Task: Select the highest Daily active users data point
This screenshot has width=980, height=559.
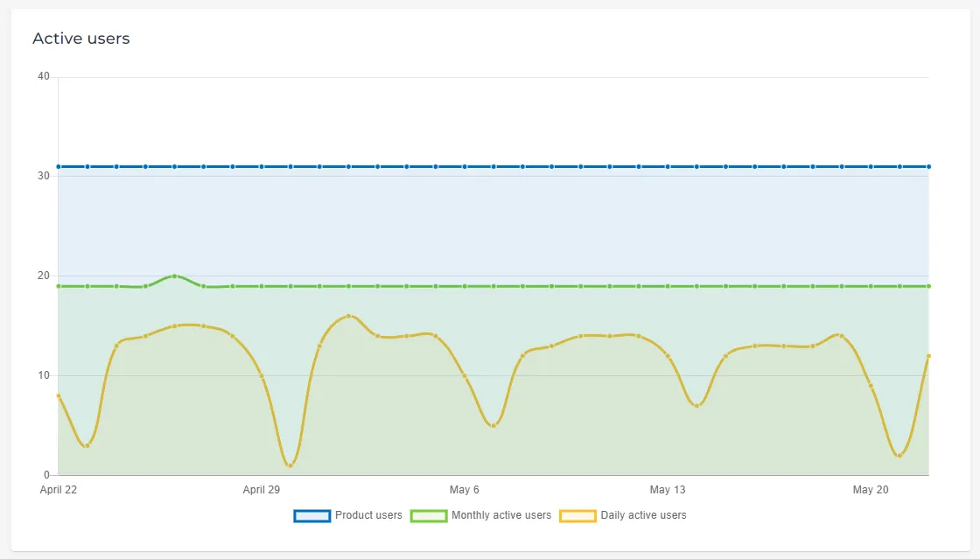Action: click(349, 316)
